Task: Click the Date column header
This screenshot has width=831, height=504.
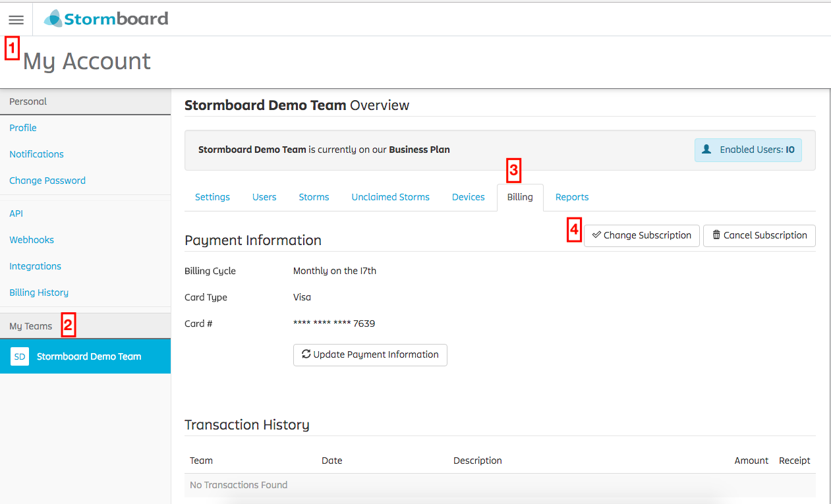Action: 331,461
